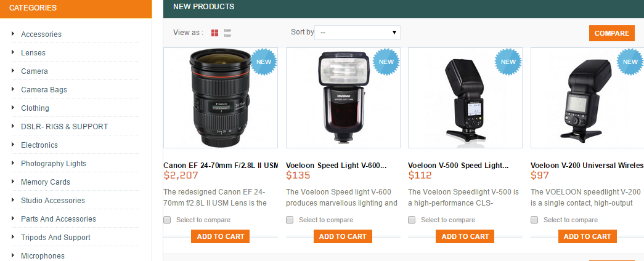Click Canon 24-70mm lens product image
This screenshot has height=261, width=644.
220,98
